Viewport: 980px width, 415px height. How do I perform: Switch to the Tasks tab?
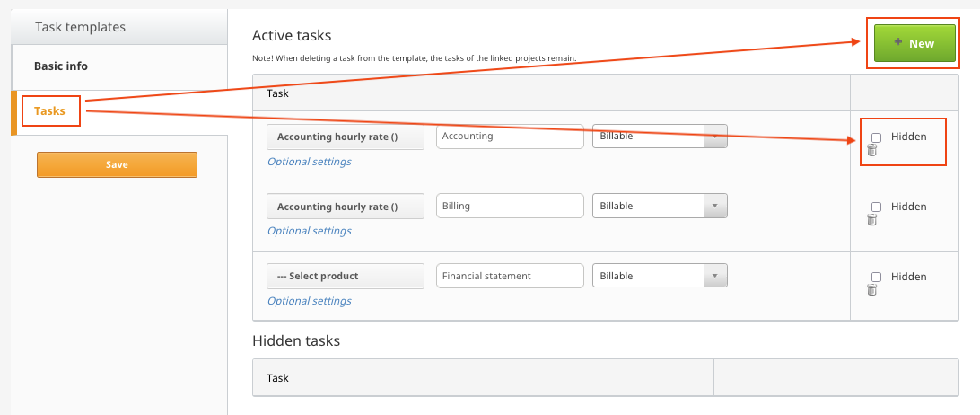[50, 111]
